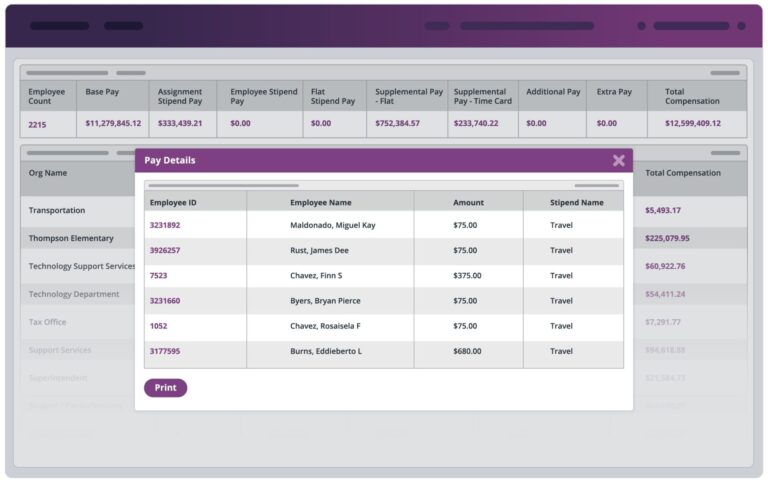Click the Print button
Viewport: 768px width, 482px height.
[x=166, y=387]
